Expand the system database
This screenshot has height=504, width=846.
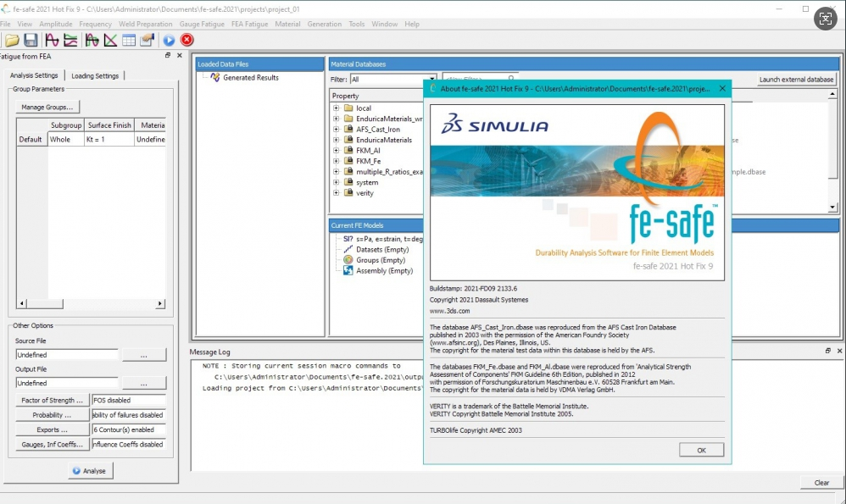[337, 182]
